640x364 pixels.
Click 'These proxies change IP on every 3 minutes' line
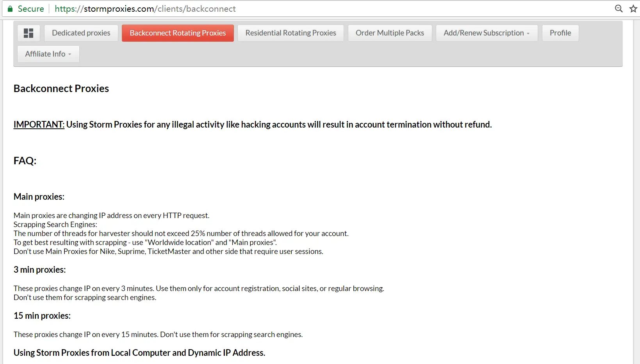coord(199,288)
